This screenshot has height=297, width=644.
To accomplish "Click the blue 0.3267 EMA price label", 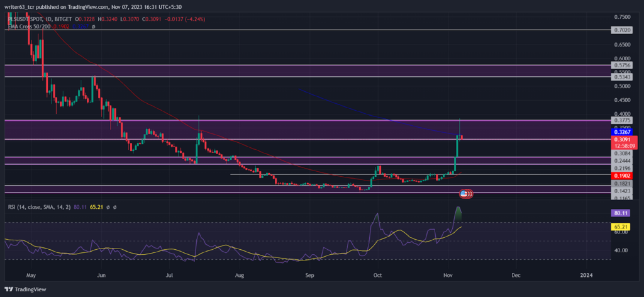I will 621,132.
